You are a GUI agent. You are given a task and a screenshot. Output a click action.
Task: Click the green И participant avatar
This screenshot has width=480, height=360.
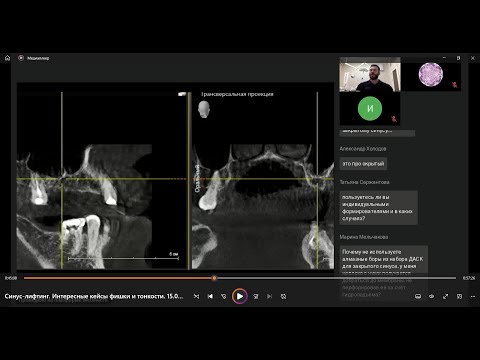(370, 108)
